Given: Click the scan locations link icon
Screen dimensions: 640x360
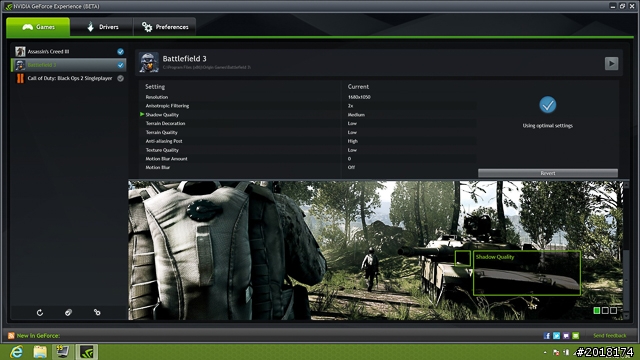Looking at the screenshot, I should pyautogui.click(x=97, y=313).
